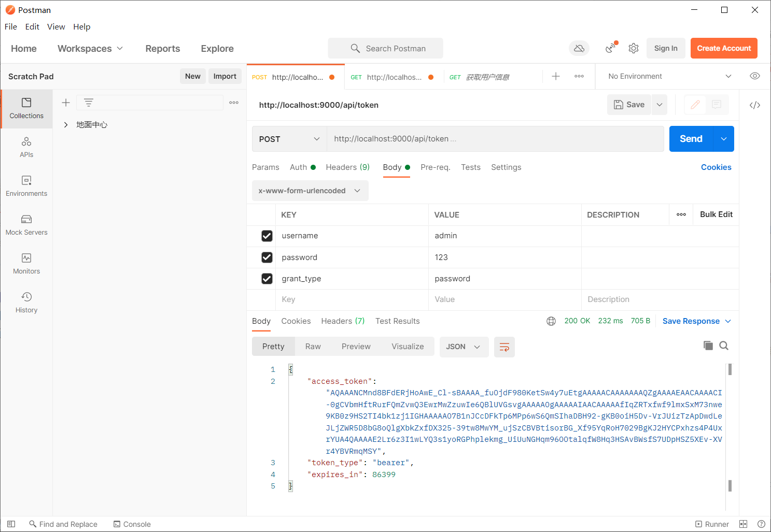Viewport: 771px width, 532px height.
Task: Uncheck the password parameter checkbox
Action: point(267,257)
